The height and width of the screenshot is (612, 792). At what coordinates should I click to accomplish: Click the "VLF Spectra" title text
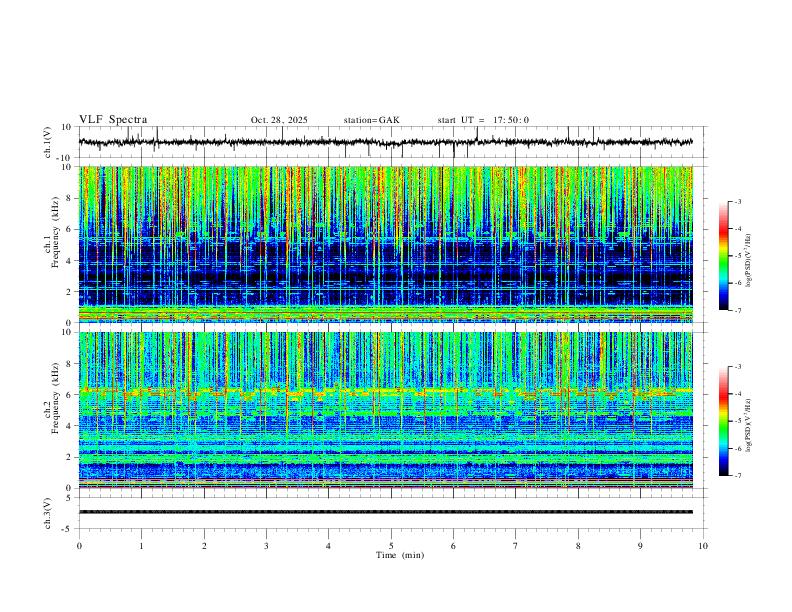[113, 119]
